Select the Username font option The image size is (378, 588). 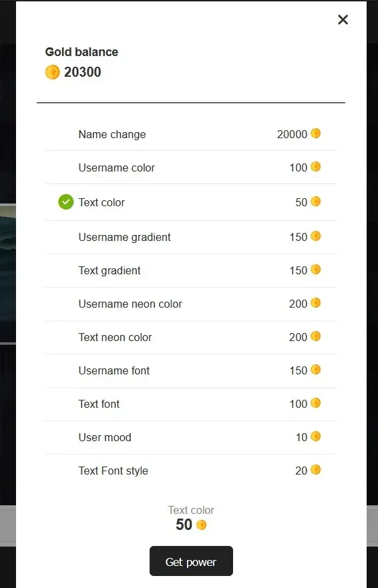pyautogui.click(x=191, y=370)
